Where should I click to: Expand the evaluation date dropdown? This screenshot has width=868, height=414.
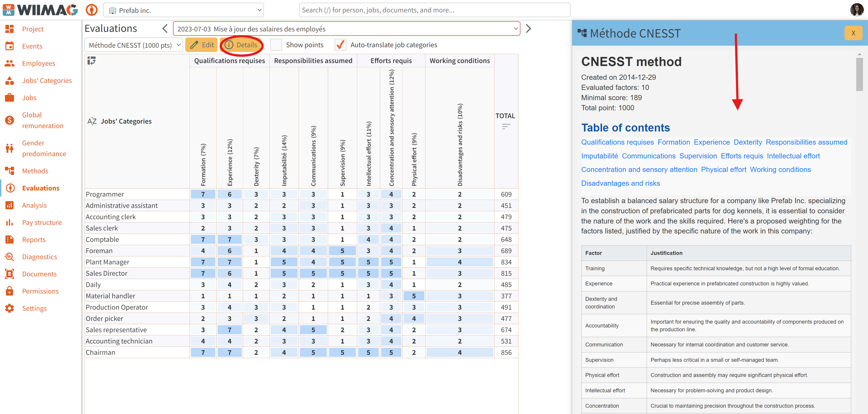346,29
